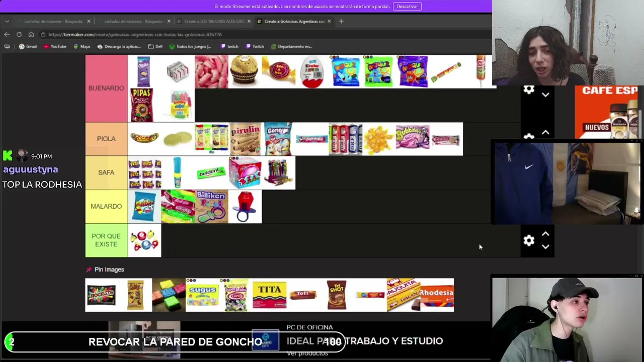644x362 pixels.
Task: Select the Lipo Super Acidos candy image
Action: [236, 295]
